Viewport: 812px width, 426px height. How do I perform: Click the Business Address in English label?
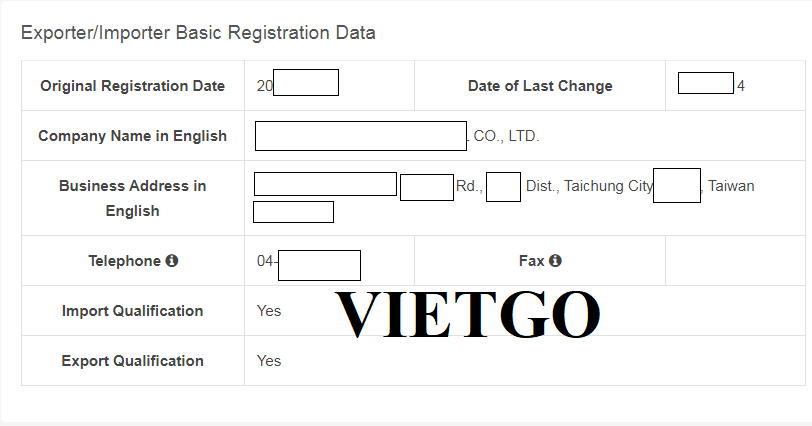[x=133, y=198]
